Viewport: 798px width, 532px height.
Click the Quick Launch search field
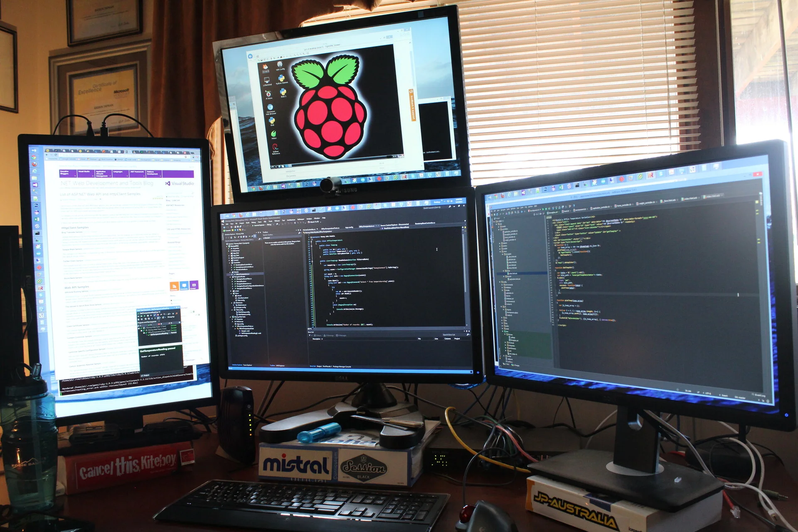pyautogui.click(x=432, y=207)
